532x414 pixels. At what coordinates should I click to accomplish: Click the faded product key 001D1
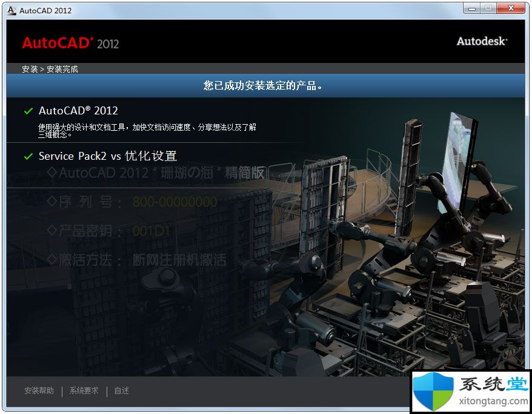(151, 231)
